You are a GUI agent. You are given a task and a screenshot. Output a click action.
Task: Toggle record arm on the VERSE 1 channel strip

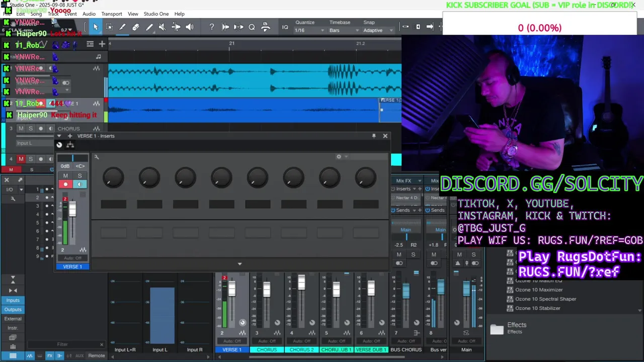pos(65,185)
